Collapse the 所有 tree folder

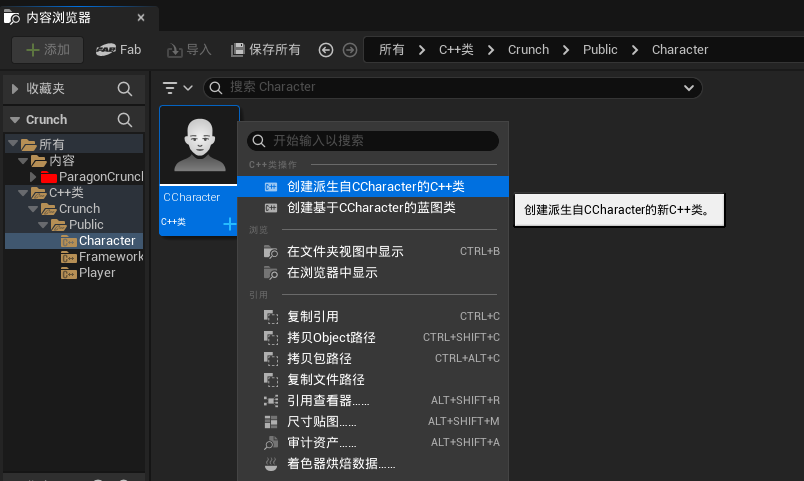[13, 144]
